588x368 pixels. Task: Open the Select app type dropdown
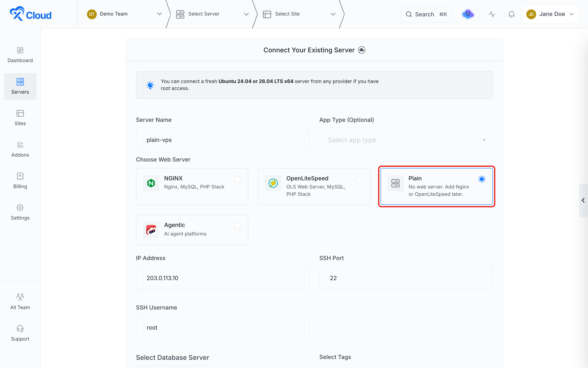(x=406, y=140)
